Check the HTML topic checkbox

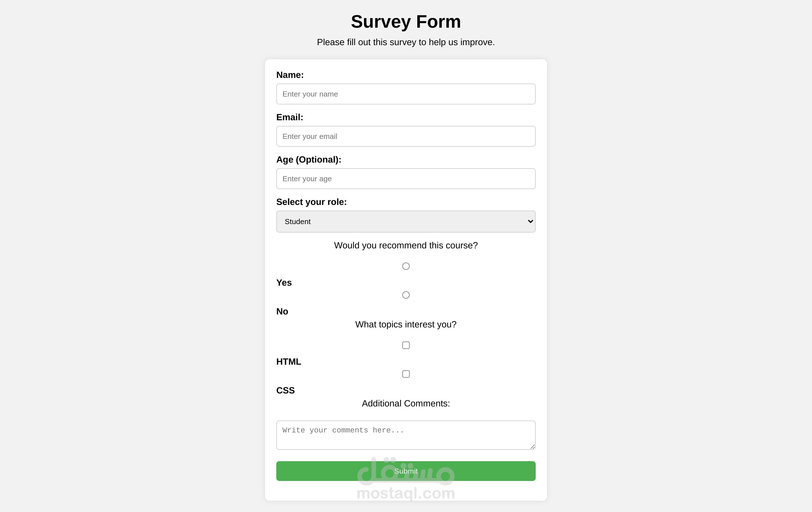pos(406,345)
